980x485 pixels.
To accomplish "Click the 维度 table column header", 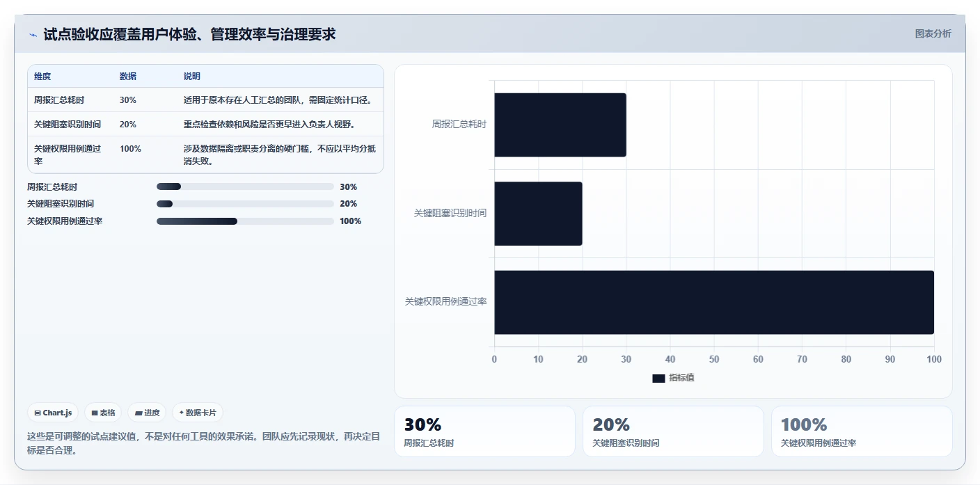I will (x=42, y=76).
